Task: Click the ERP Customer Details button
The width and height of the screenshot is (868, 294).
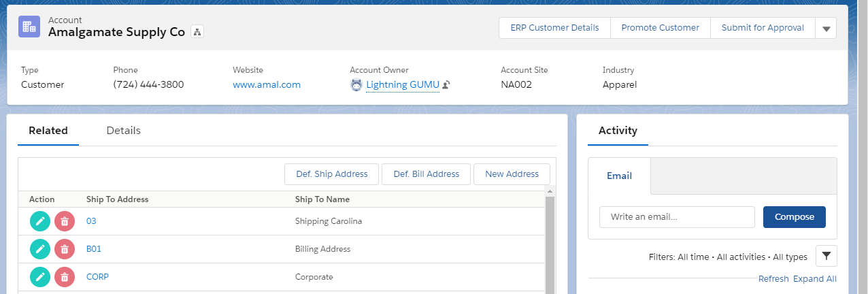Action: click(554, 28)
